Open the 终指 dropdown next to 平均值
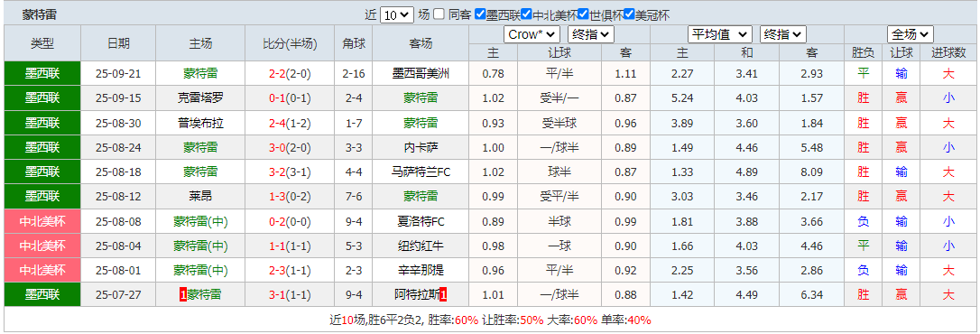The width and height of the screenshot is (980, 334). coord(783,34)
